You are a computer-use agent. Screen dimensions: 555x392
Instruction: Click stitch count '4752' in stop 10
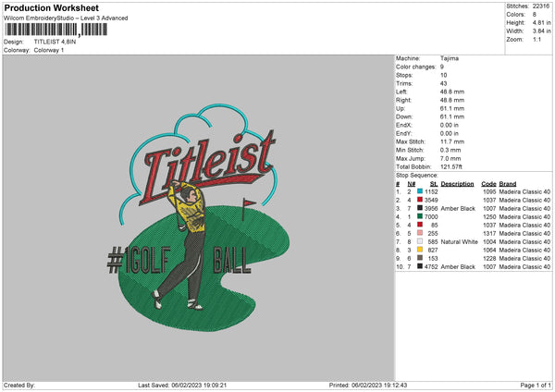[431, 267]
